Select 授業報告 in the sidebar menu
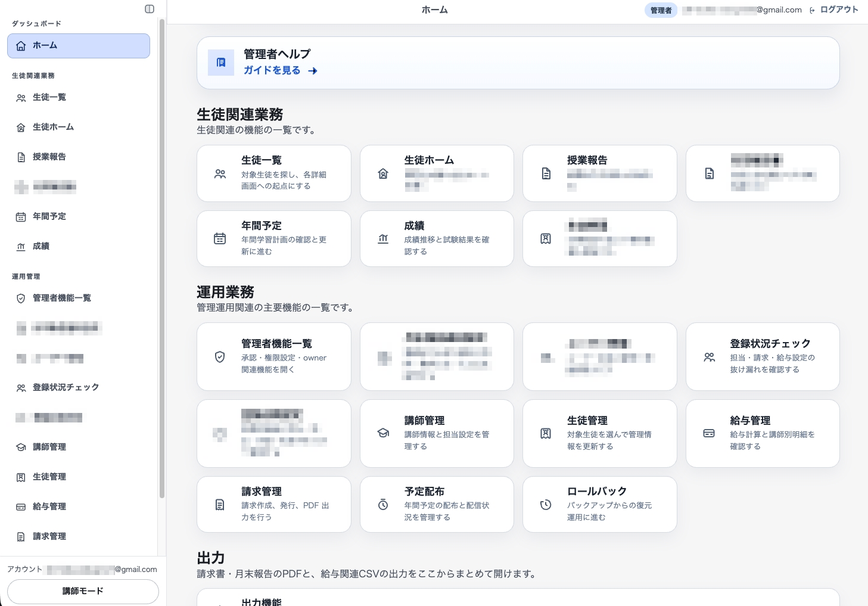This screenshot has height=606, width=868. click(79, 157)
